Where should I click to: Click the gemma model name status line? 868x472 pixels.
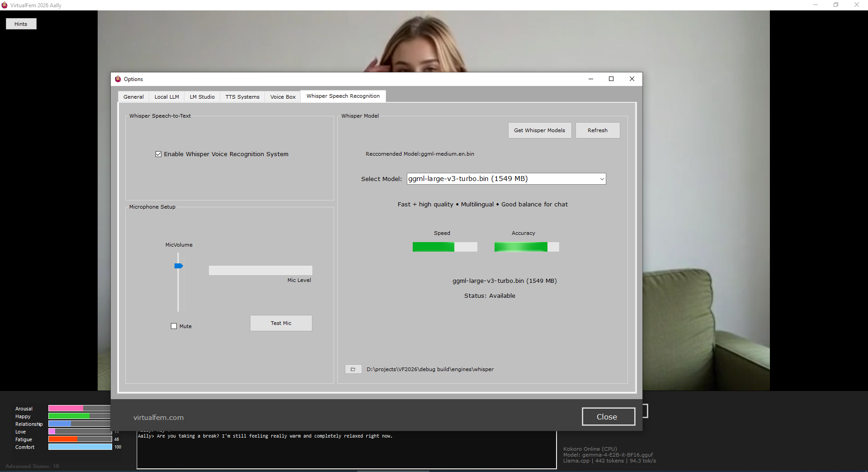(608, 455)
